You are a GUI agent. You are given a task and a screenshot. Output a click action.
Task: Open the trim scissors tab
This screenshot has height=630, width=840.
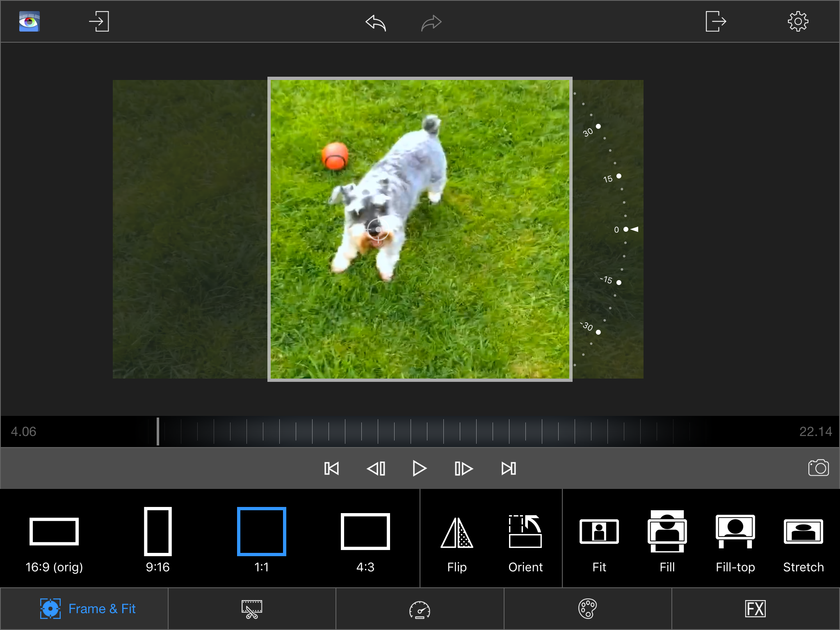[x=252, y=609]
